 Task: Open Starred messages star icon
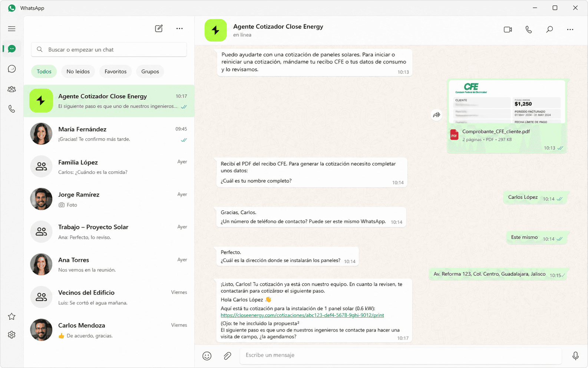point(12,316)
